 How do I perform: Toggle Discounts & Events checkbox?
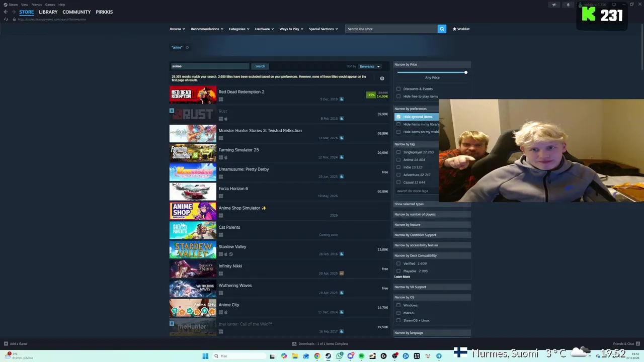pyautogui.click(x=398, y=88)
